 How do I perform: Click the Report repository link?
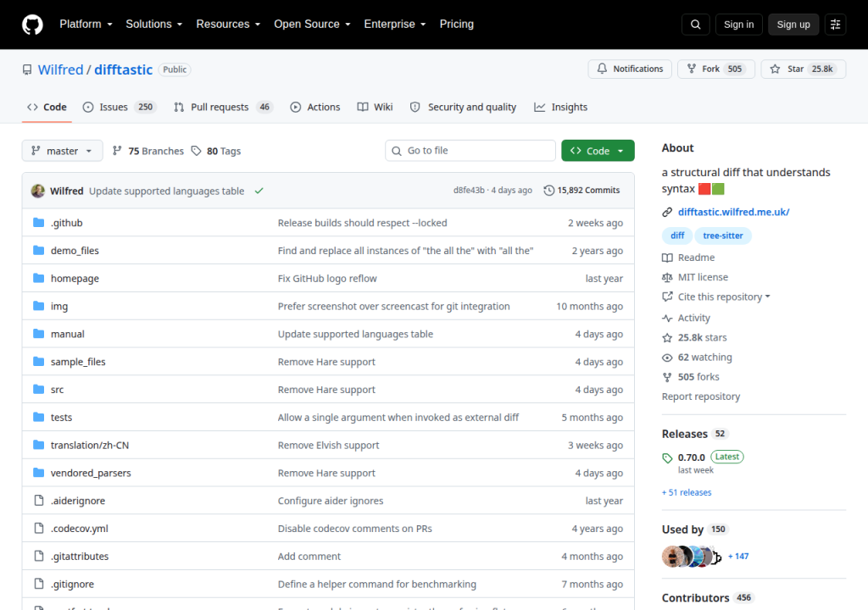pos(701,396)
